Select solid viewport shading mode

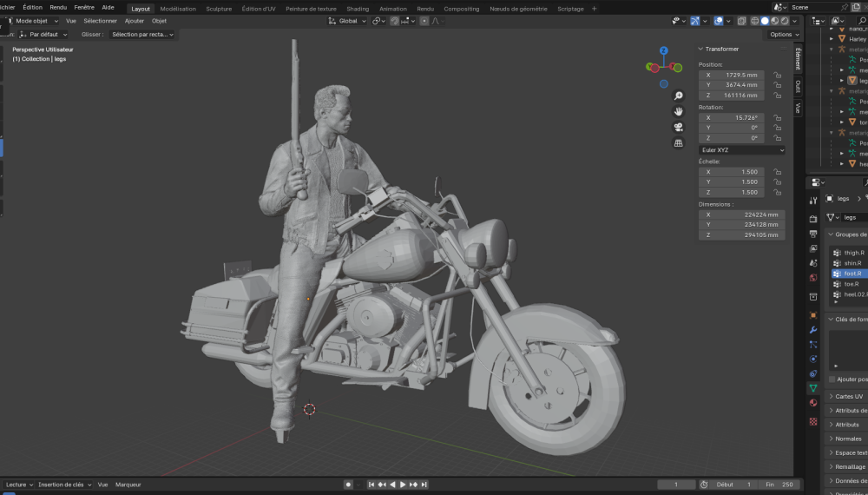coord(765,21)
